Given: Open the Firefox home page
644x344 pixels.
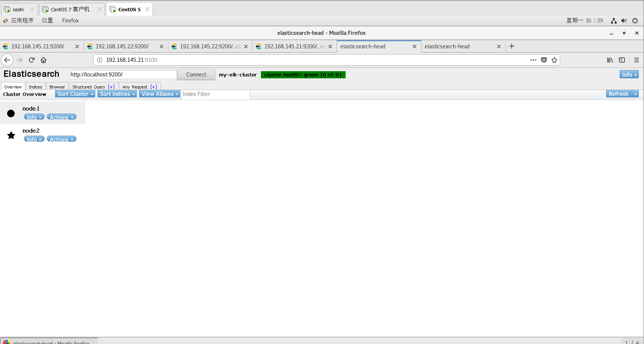Looking at the screenshot, I should (43, 60).
